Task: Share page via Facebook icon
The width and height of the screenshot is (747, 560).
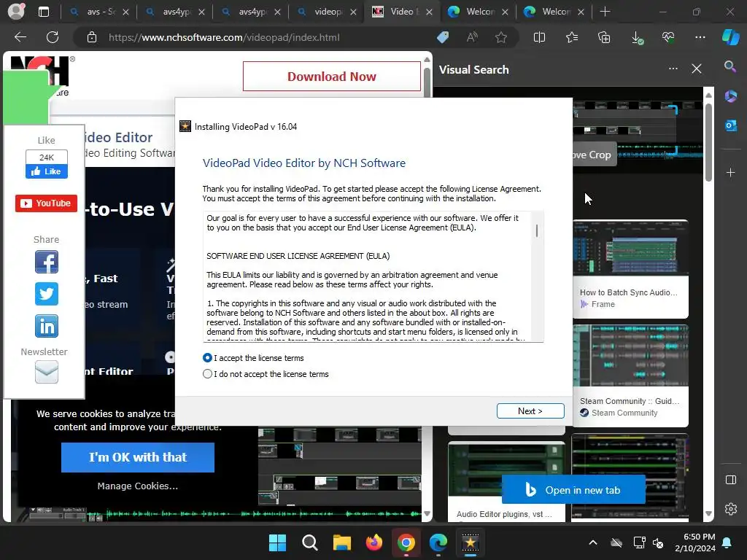Action: click(x=47, y=262)
